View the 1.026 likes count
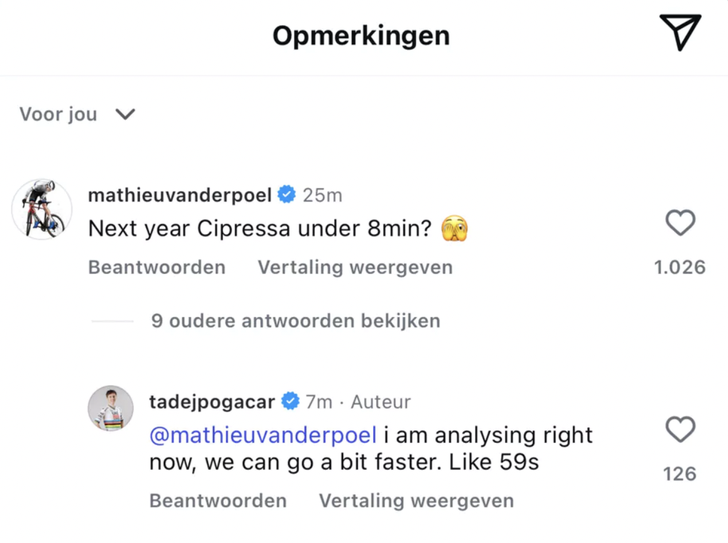The width and height of the screenshot is (728, 543). 680,267
